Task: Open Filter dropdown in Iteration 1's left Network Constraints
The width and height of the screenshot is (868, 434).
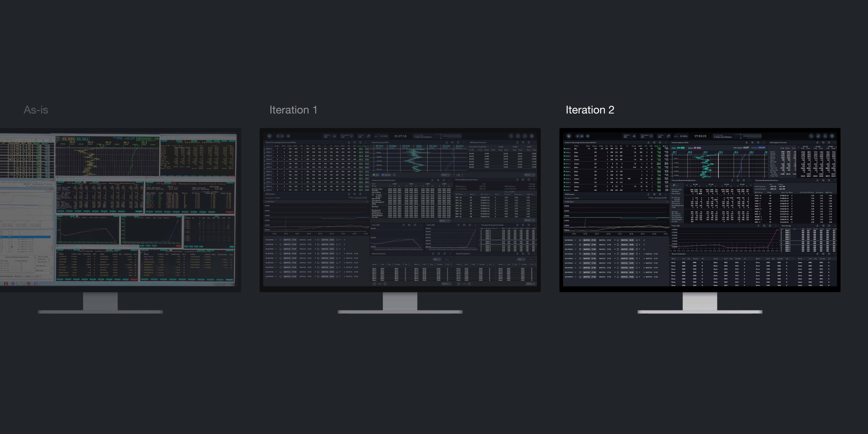Action: (437, 259)
